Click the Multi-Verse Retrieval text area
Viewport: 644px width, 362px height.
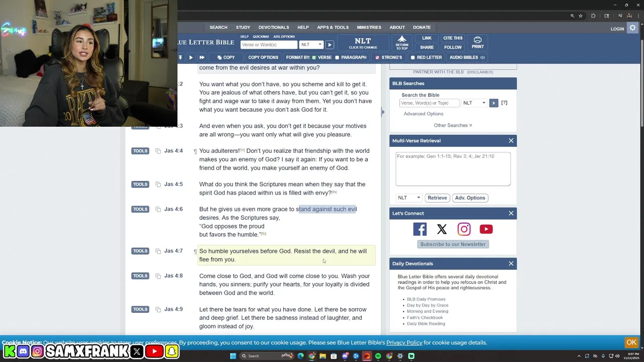(453, 169)
